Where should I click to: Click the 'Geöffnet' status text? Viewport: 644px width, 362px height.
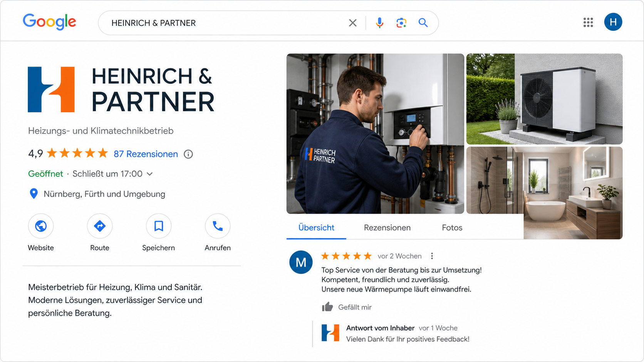pyautogui.click(x=45, y=174)
